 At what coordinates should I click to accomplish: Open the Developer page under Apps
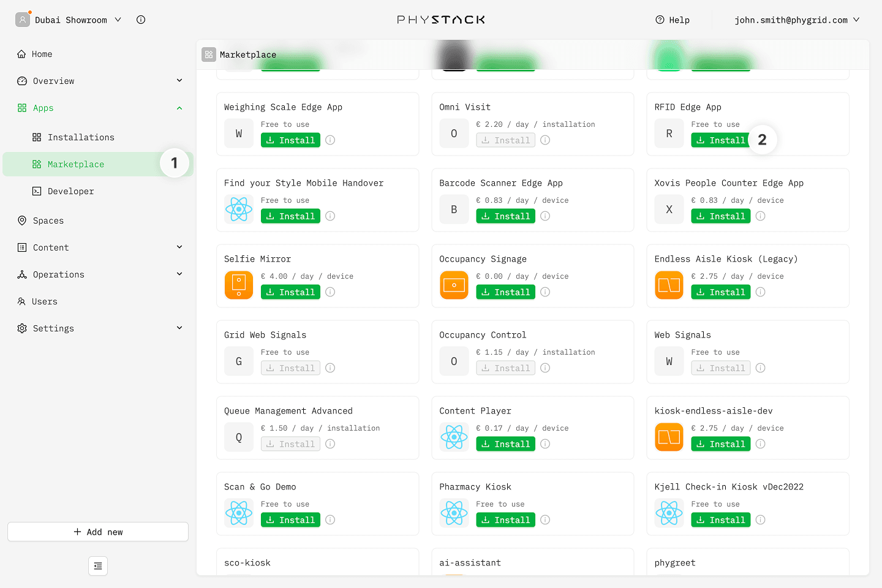coord(98,191)
